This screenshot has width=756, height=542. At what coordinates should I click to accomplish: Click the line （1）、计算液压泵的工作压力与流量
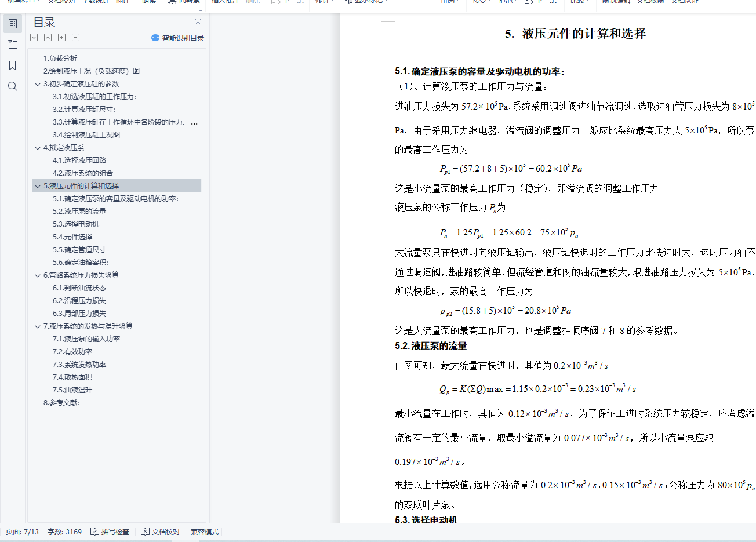coord(471,87)
